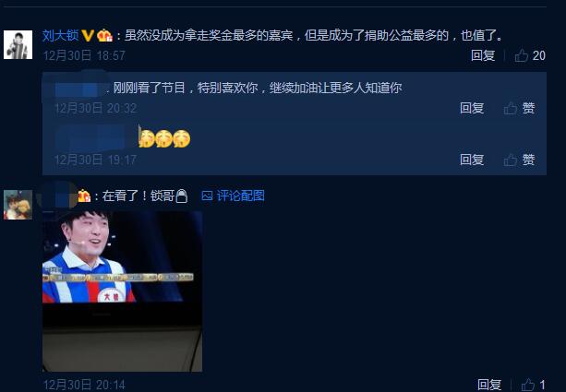Reply to 刘大锁's comment

coord(483,55)
